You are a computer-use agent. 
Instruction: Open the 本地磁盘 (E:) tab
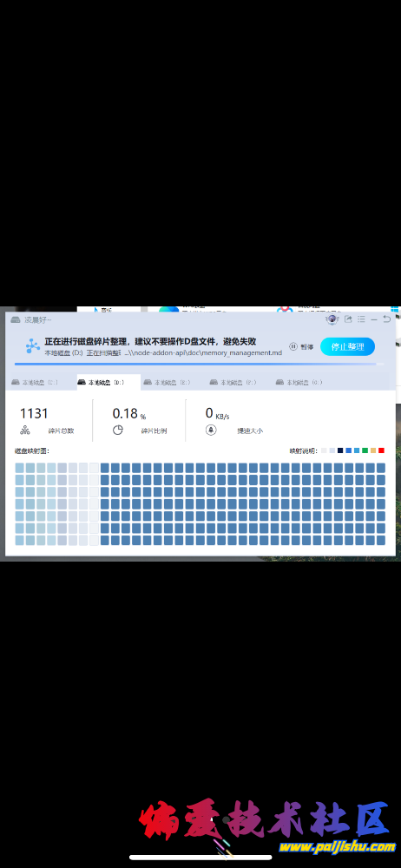pyautogui.click(x=168, y=382)
